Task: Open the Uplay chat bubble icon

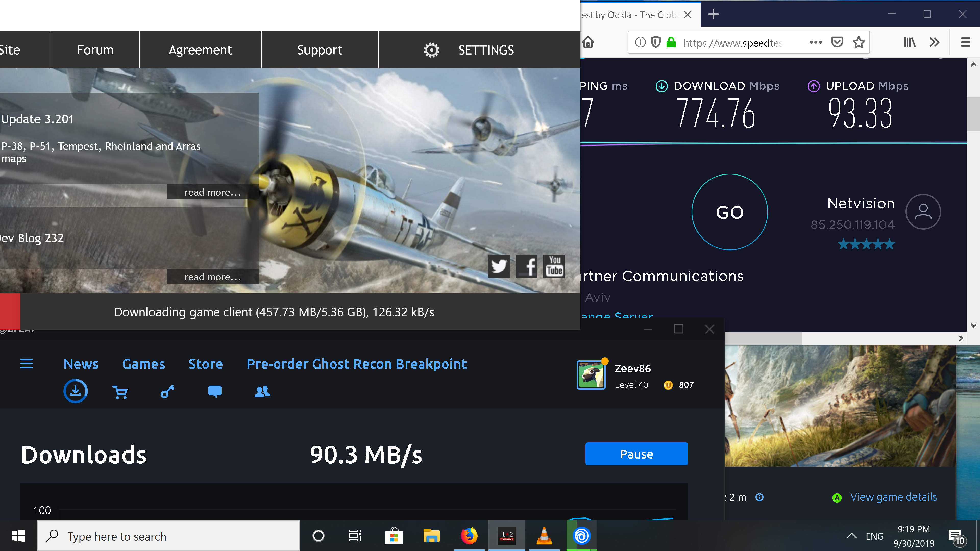Action: pyautogui.click(x=215, y=391)
